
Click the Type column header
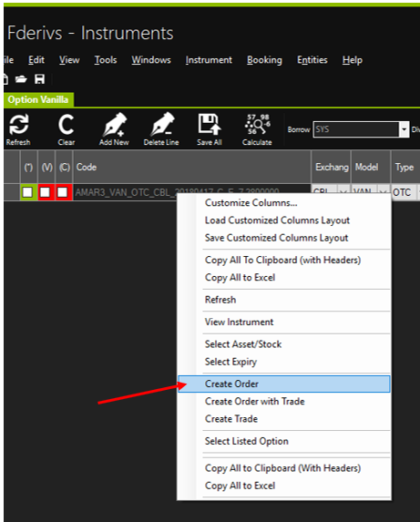pos(405,167)
